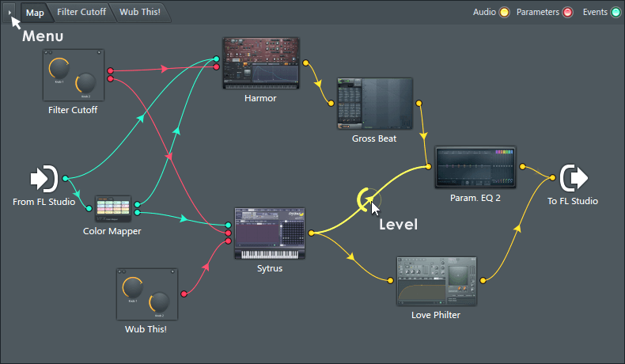Click the To FL Studio output icon

point(572,179)
